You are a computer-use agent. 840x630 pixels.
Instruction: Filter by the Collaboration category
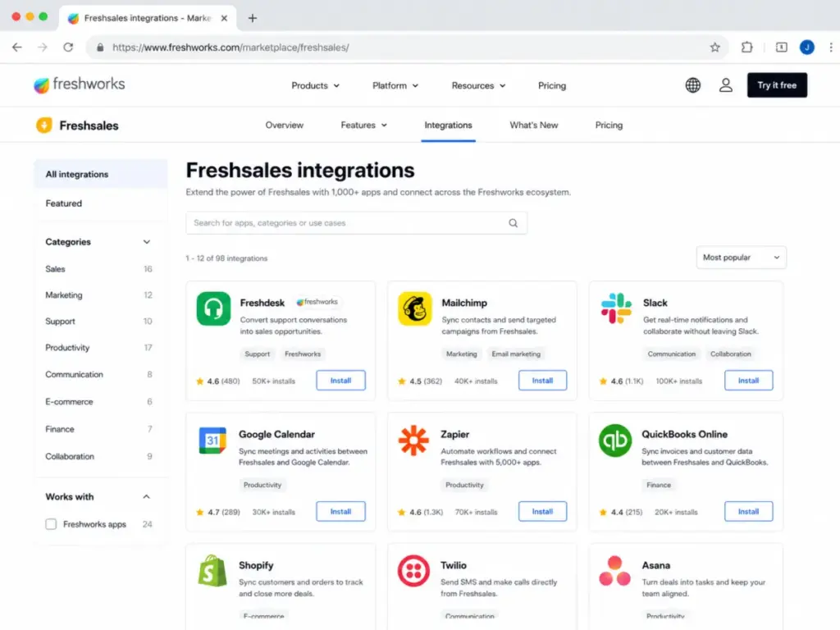point(98,456)
